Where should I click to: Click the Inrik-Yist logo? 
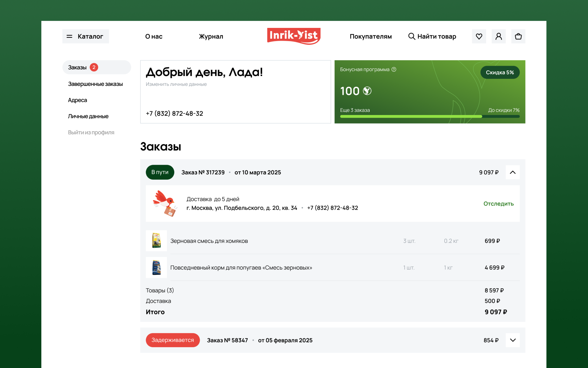pyautogui.click(x=294, y=36)
